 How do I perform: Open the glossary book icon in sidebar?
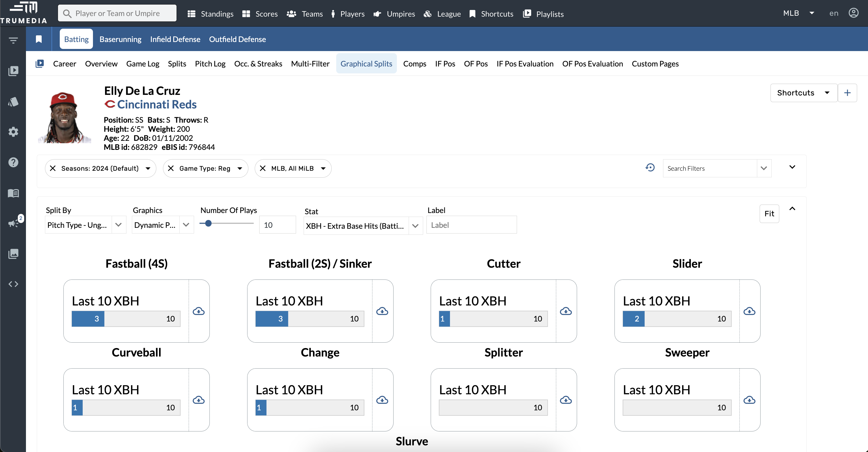point(13,193)
